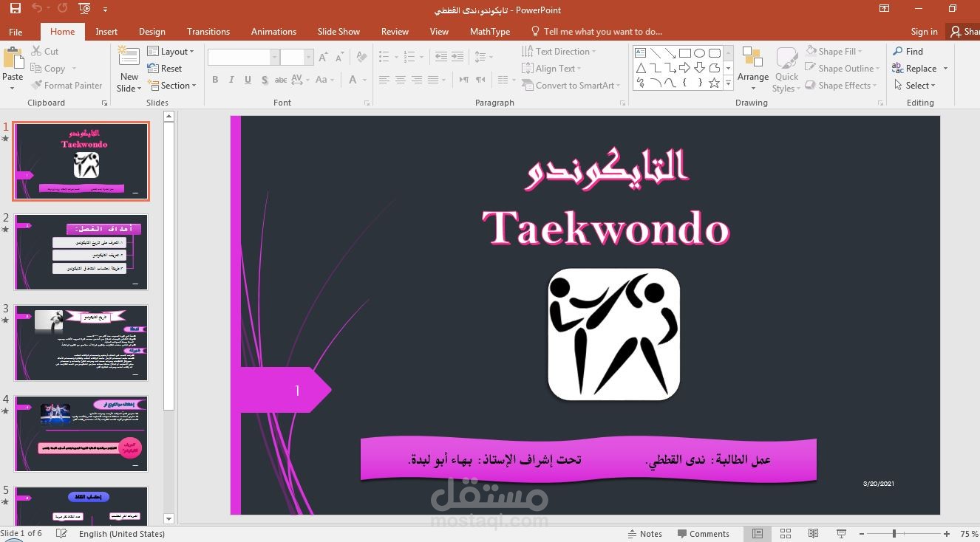Open the font name combo box arrow
Screen dimensions: 980x542
274,58
